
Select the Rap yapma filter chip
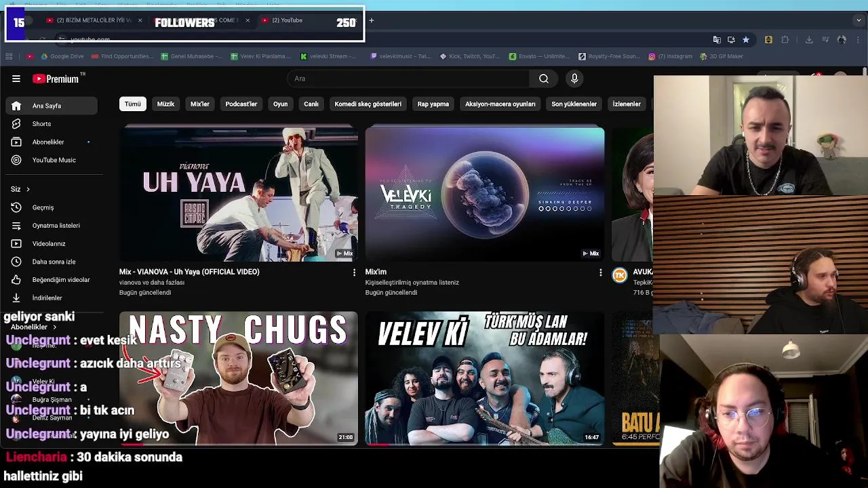(433, 104)
